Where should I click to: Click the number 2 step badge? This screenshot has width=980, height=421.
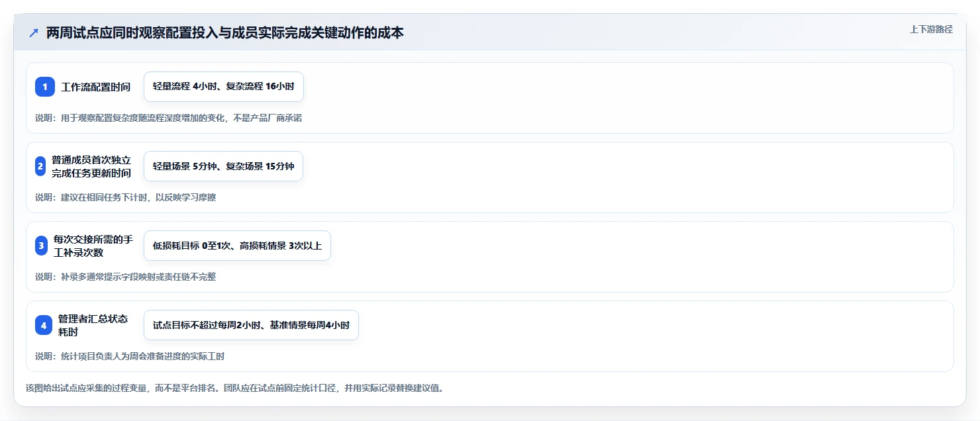[40, 166]
